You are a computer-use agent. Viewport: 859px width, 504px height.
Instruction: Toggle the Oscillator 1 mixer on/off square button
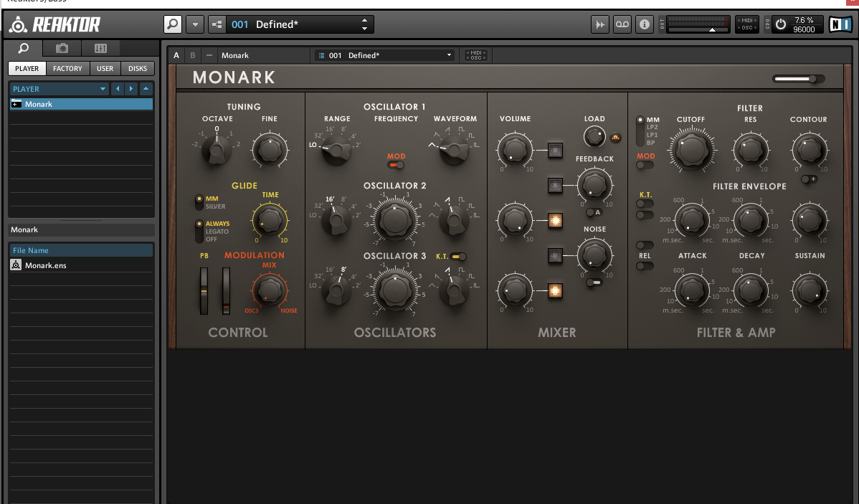pos(555,150)
